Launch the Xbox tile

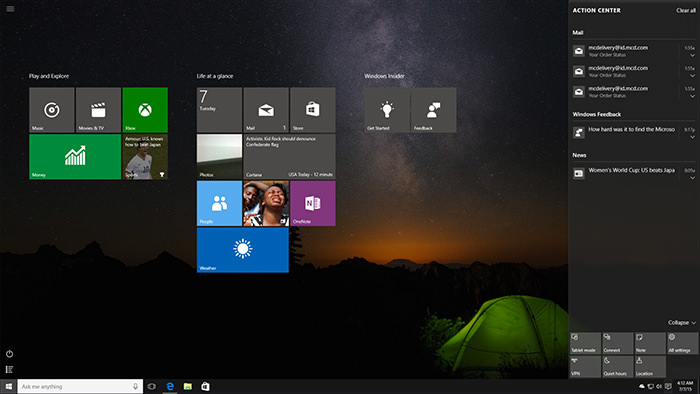pos(145,110)
